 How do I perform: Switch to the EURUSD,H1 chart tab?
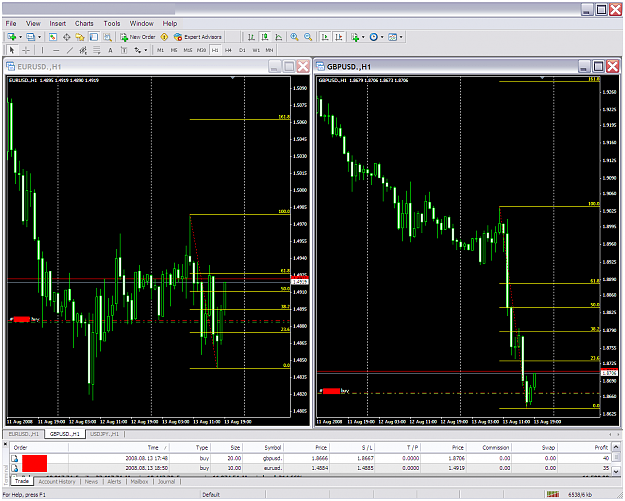(x=24, y=434)
